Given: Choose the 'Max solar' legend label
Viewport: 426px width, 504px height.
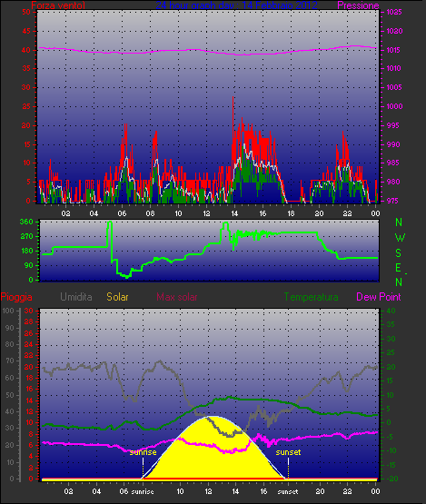Looking at the screenshot, I should pyautogui.click(x=177, y=297).
